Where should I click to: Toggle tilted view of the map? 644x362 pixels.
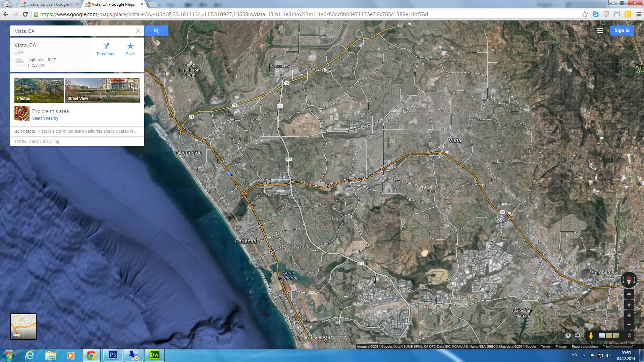click(629, 294)
